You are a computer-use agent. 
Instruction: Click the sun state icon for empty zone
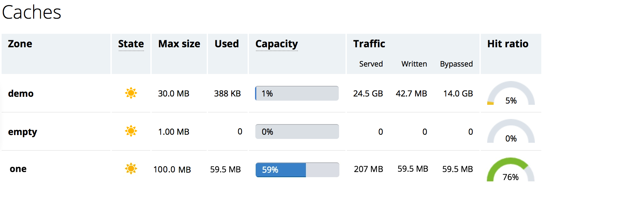pyautogui.click(x=131, y=131)
